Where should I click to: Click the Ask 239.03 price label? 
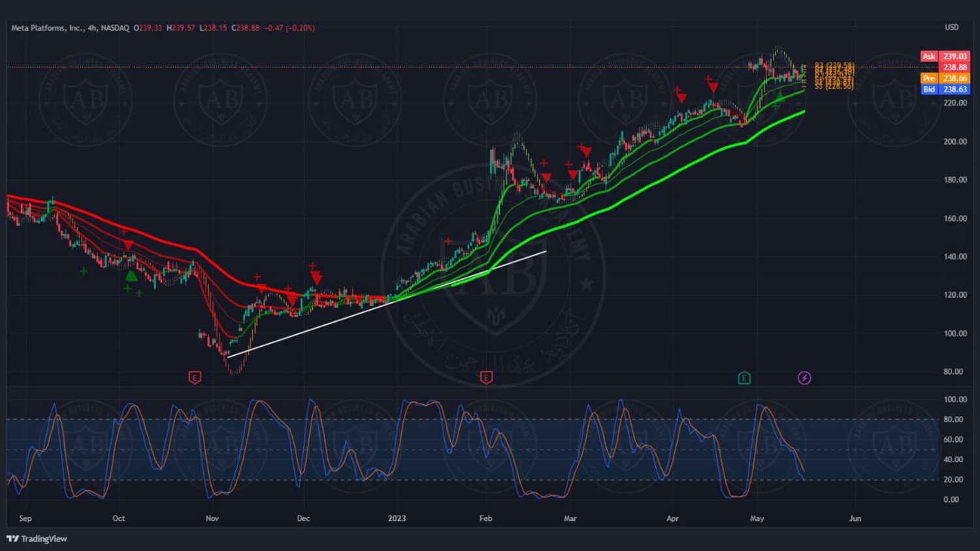click(x=945, y=56)
